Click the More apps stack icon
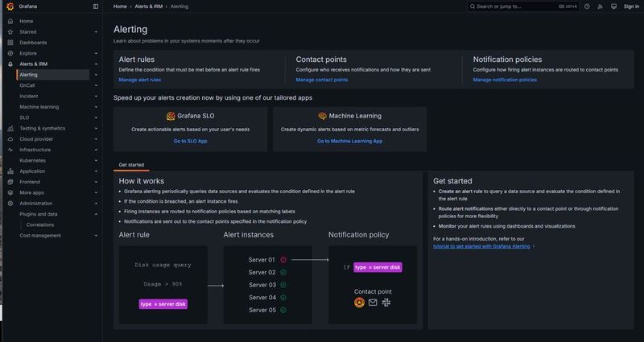Viewport: 644px width, 342px height. pyautogui.click(x=10, y=192)
